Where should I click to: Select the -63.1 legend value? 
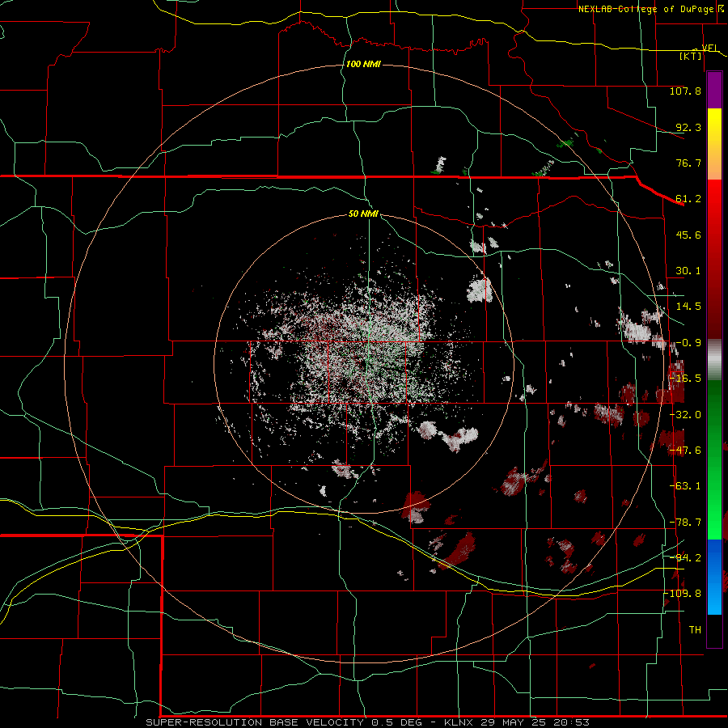coord(684,486)
